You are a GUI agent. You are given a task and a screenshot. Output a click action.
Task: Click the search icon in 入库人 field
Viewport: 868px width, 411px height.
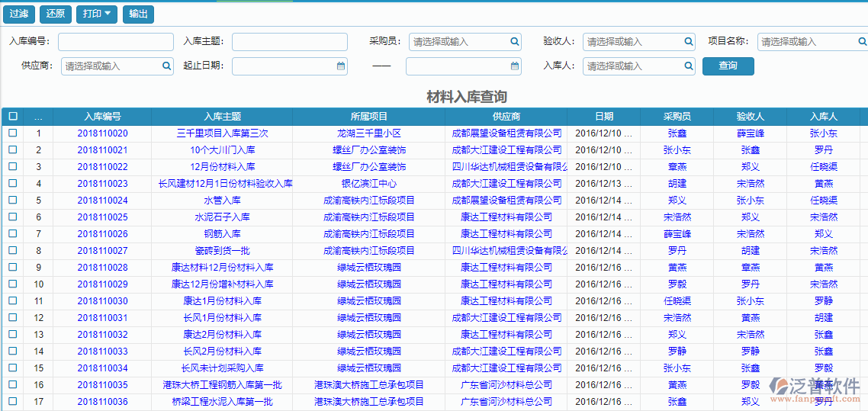click(x=688, y=66)
